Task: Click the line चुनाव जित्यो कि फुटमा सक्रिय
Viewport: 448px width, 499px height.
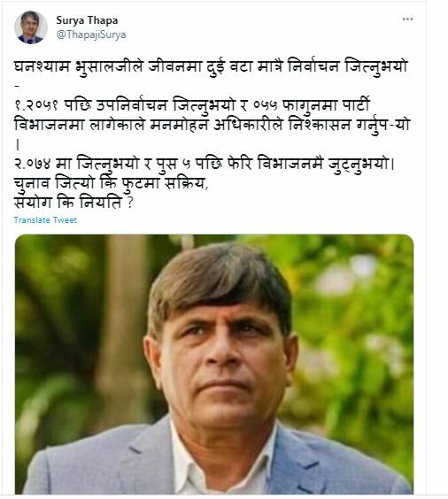Action: (x=112, y=184)
